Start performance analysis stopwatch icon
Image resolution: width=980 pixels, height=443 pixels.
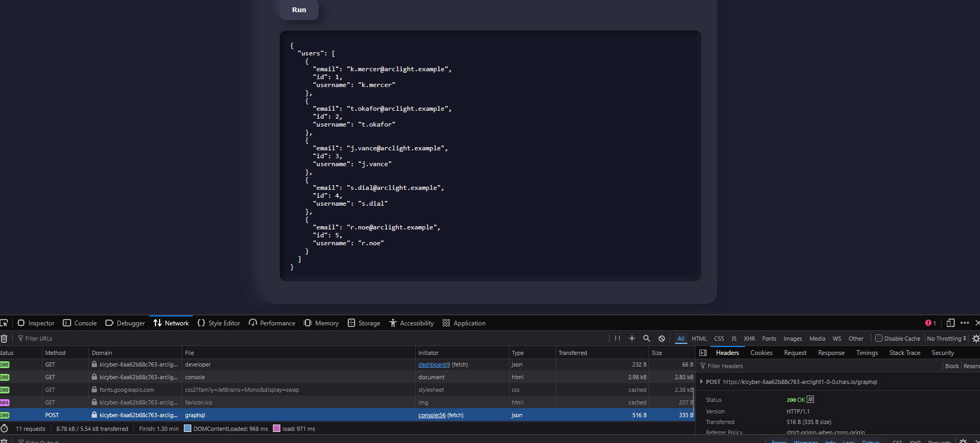(4, 429)
